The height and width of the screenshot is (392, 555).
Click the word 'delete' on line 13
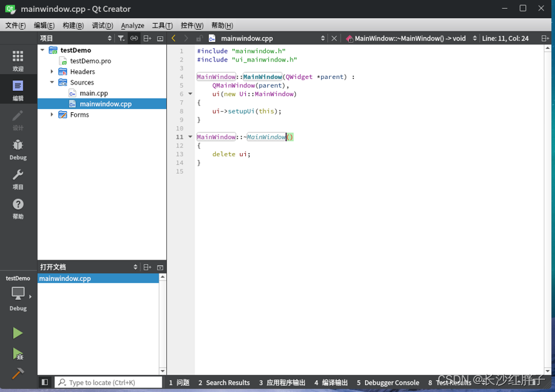[224, 154]
